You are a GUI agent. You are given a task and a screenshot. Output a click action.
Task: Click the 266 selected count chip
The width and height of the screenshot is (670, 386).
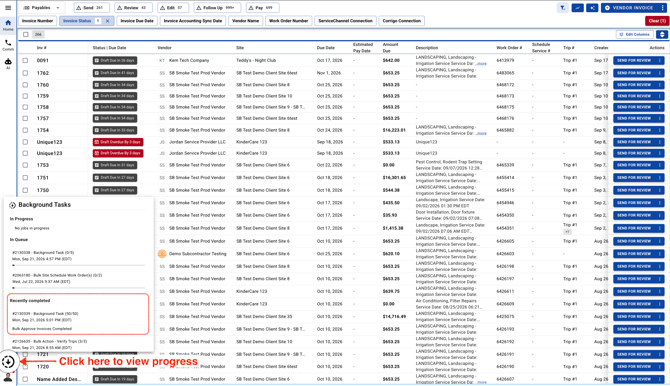pyautogui.click(x=38, y=35)
